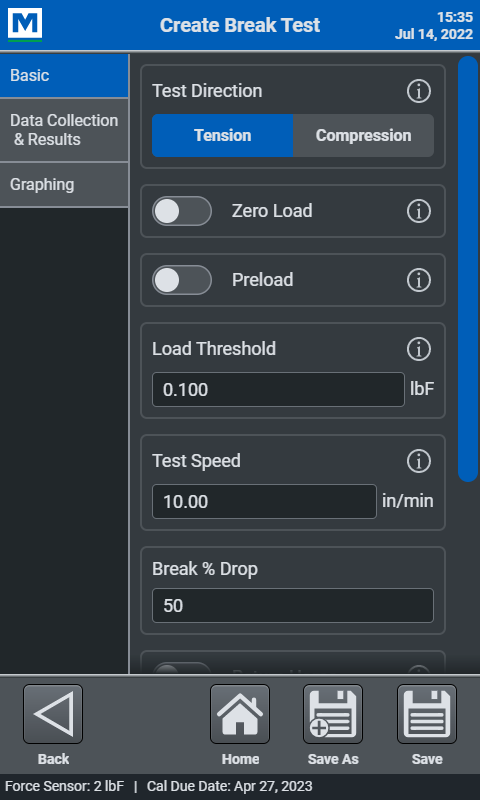Viewport: 480px width, 800px height.
Task: Click the Mark-10 logo icon
Action: pos(24,24)
